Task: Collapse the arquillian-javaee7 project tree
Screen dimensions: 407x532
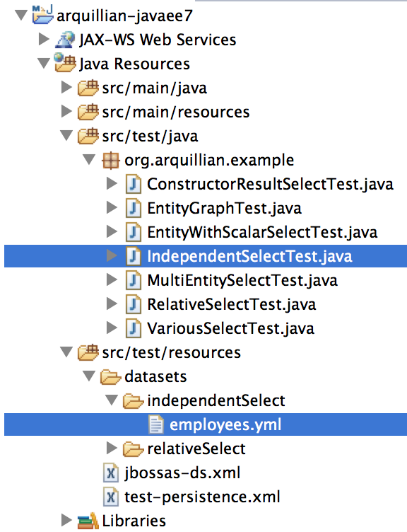Action: point(21,16)
